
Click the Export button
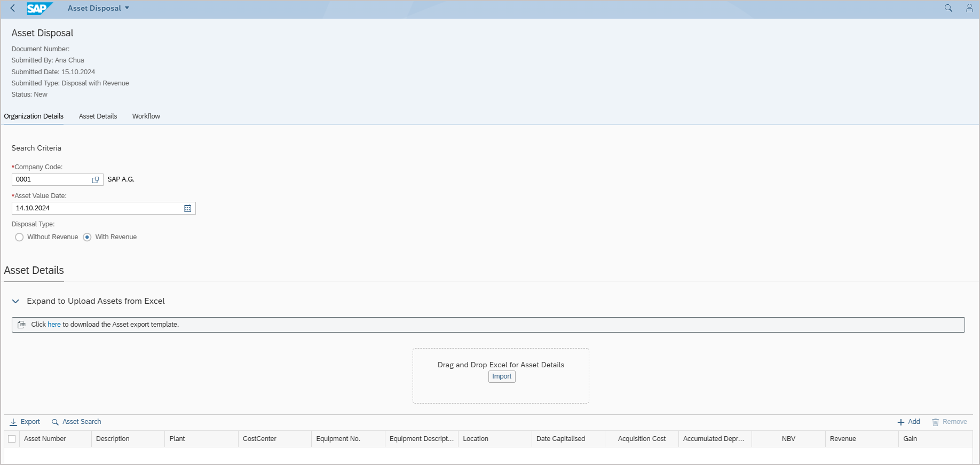[25, 422]
